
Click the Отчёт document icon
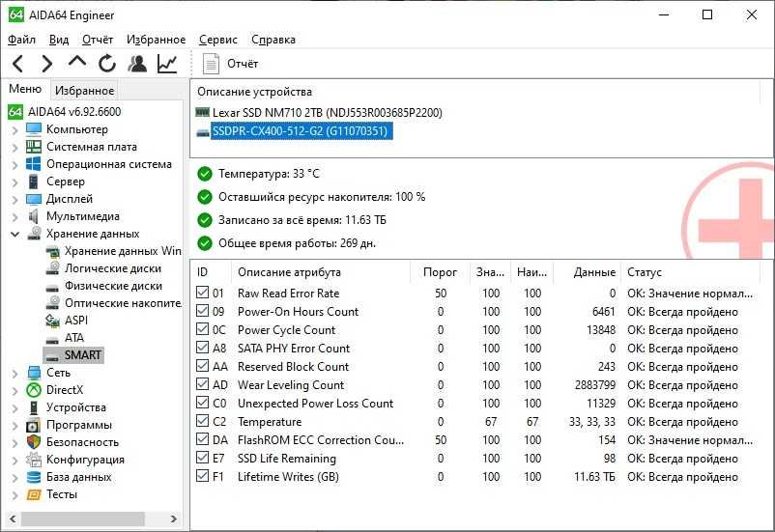211,64
